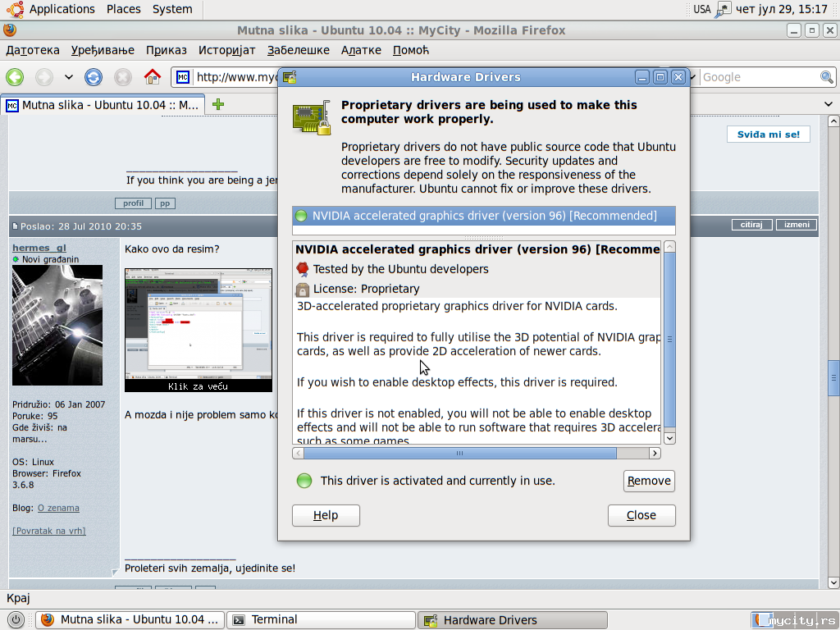Click hermes_gl guitar avatar image
Image resolution: width=840 pixels, height=630 pixels.
tap(57, 325)
